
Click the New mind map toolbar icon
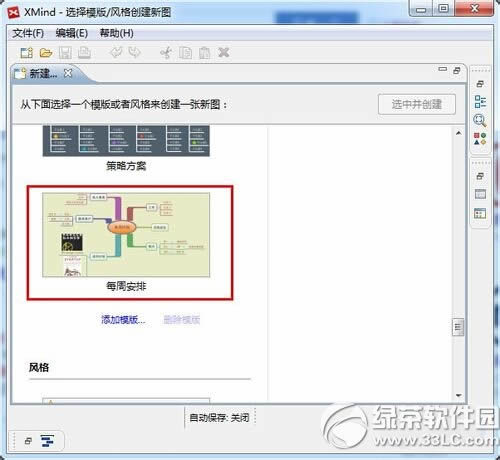point(27,53)
